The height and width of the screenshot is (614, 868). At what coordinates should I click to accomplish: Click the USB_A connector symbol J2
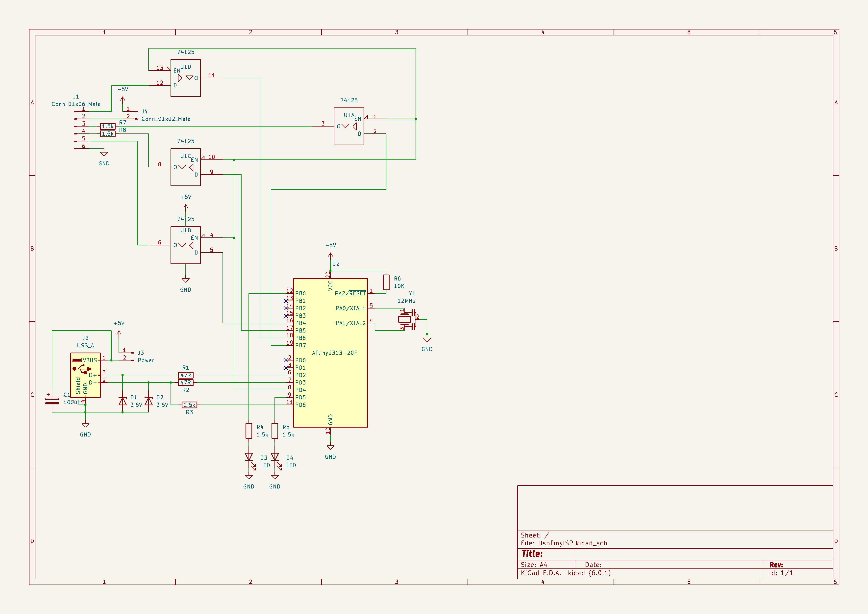tap(85, 375)
